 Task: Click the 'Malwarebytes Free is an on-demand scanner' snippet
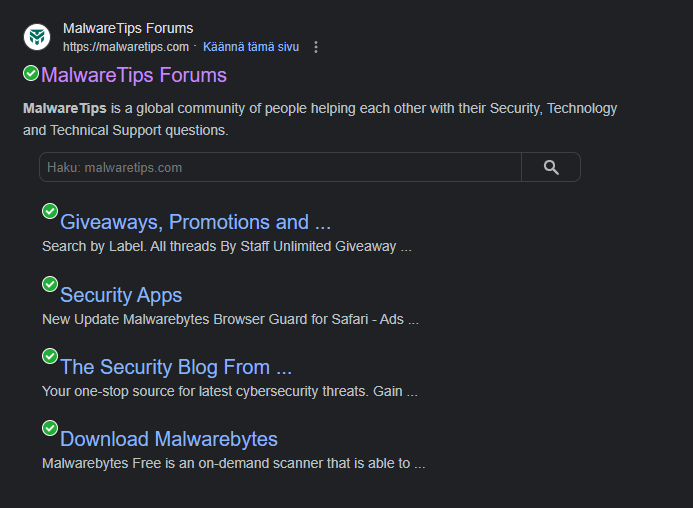click(x=233, y=463)
